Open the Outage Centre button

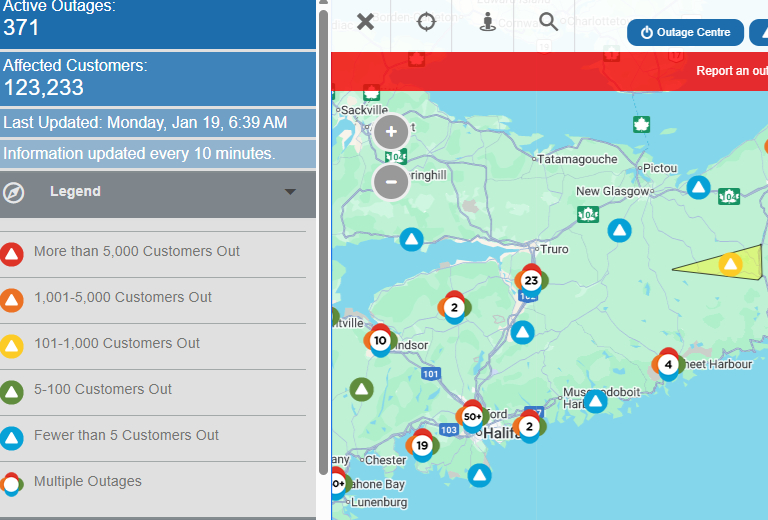tap(686, 33)
